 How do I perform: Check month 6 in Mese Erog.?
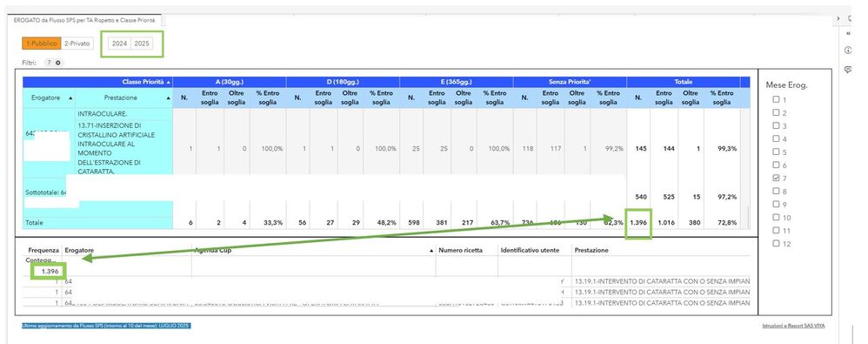click(x=776, y=165)
